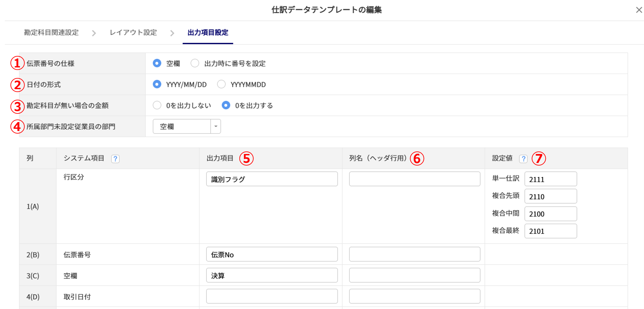Click the 複合最終 value field 2101
The image size is (644, 309).
coord(550,231)
